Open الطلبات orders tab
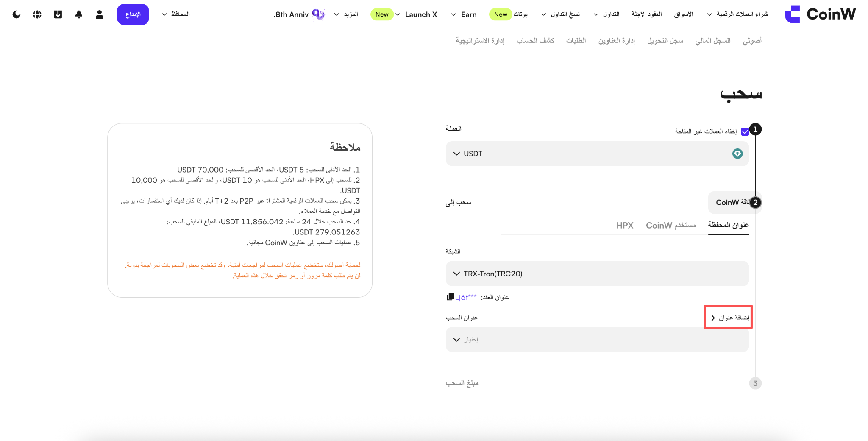The width and height of the screenshot is (868, 441). (x=576, y=41)
